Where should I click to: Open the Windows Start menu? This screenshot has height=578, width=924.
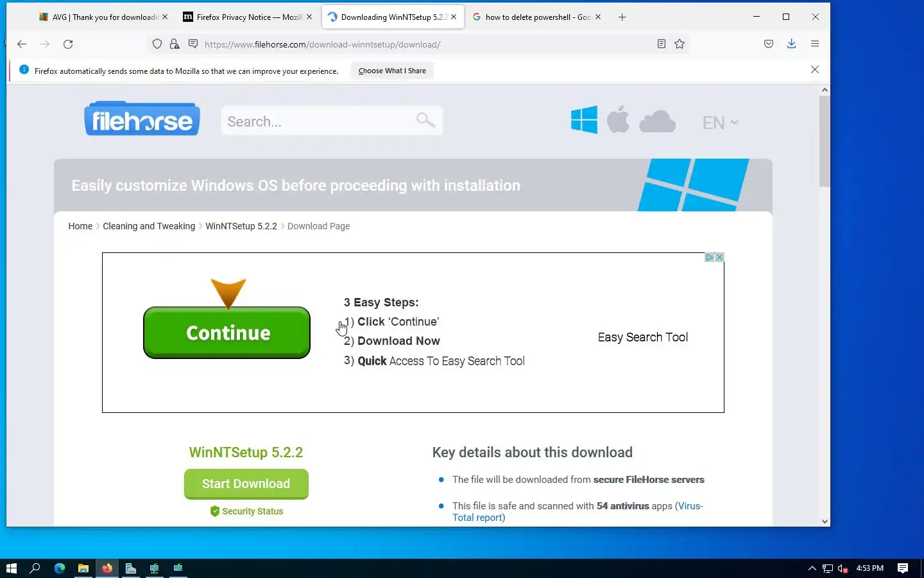tap(11, 568)
